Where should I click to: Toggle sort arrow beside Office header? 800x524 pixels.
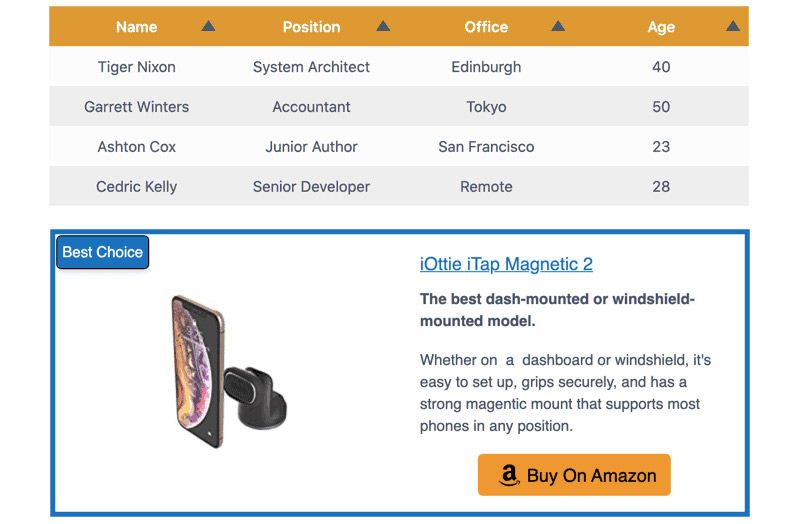[x=558, y=26]
